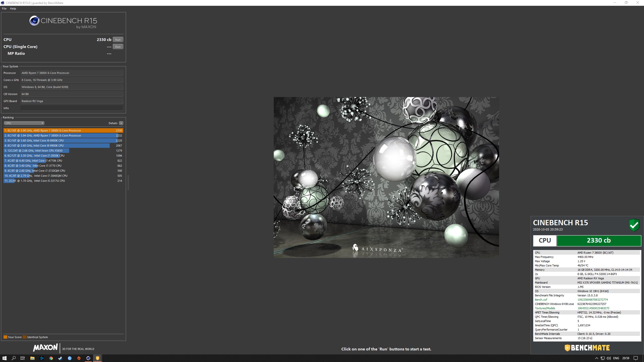
Task: Open the Windows Start menu
Action: [4, 358]
